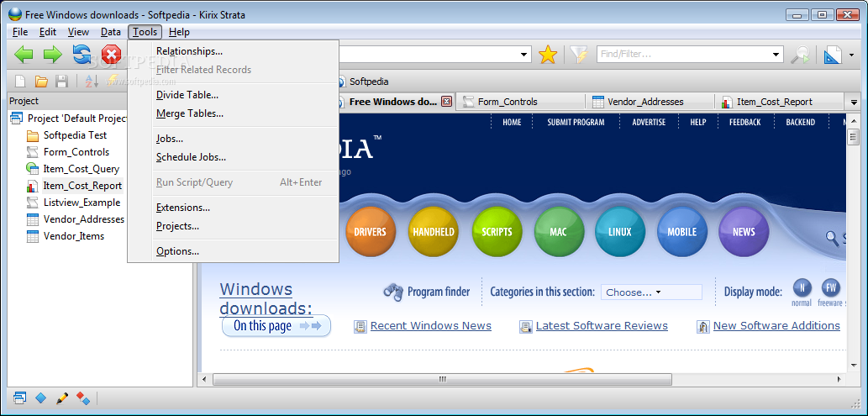Close the Free Windows downloads tab
868x416 pixels.
point(446,102)
